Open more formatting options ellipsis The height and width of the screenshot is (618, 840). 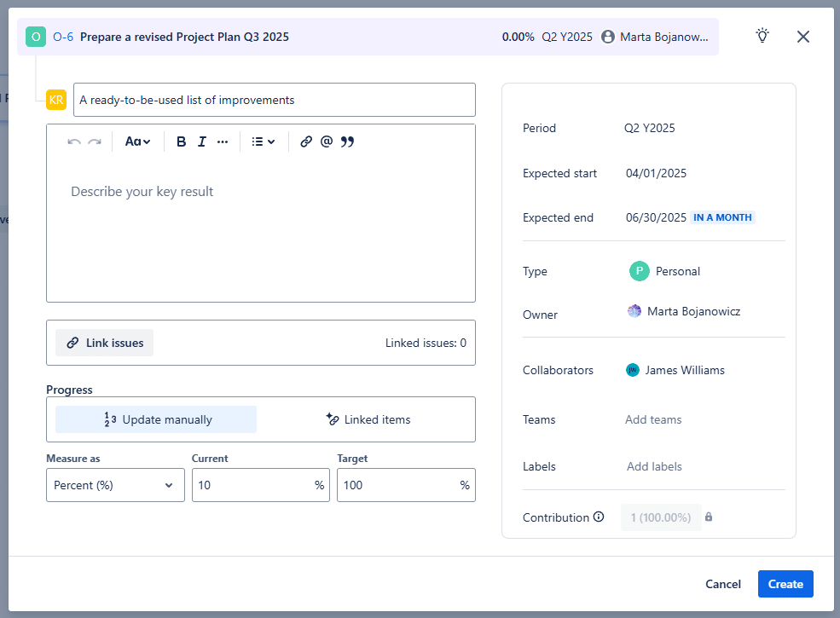coord(223,142)
